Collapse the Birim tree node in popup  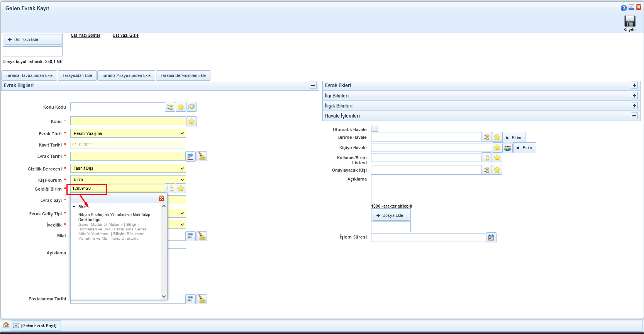[74, 207]
